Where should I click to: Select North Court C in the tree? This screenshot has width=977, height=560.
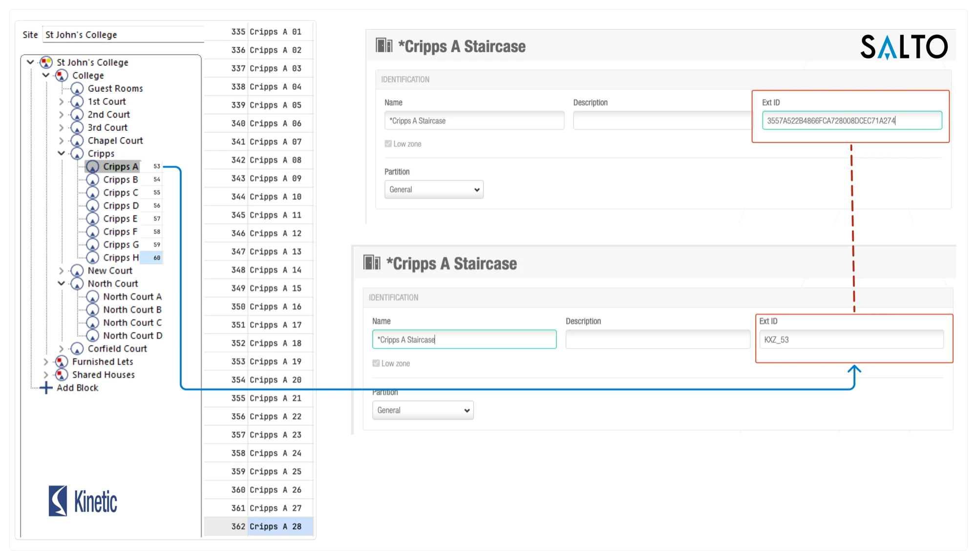pyautogui.click(x=132, y=323)
